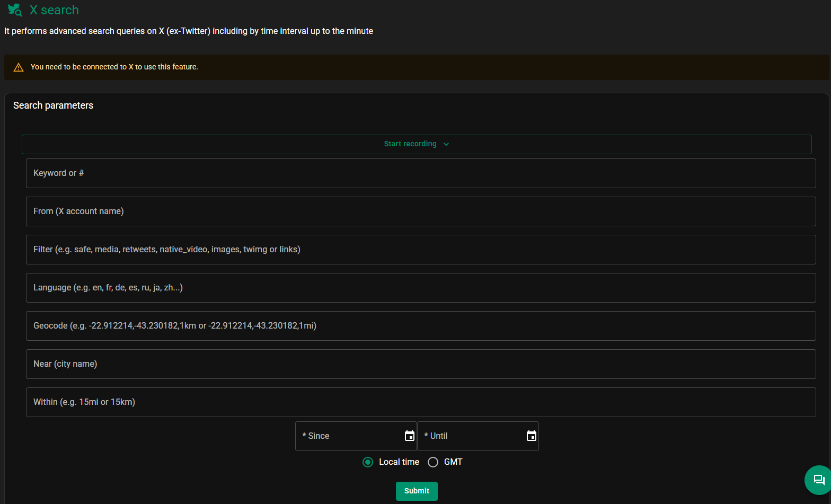This screenshot has height=504, width=831.
Task: Expand the Start recording dropdown
Action: pos(410,144)
